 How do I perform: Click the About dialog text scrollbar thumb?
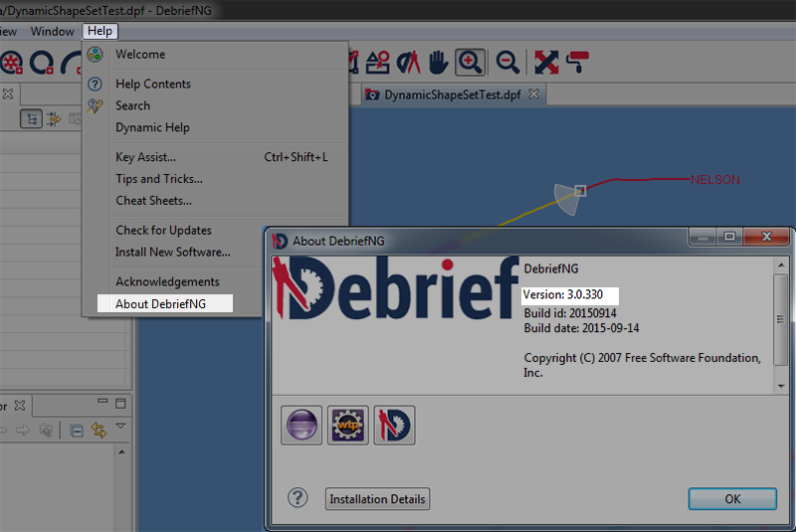click(x=781, y=319)
